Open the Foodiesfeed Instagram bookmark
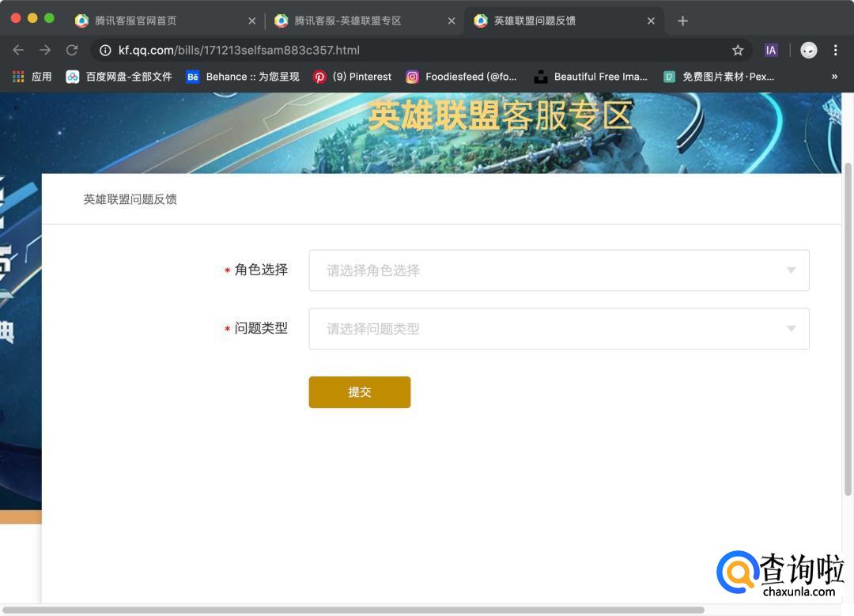 click(x=461, y=77)
